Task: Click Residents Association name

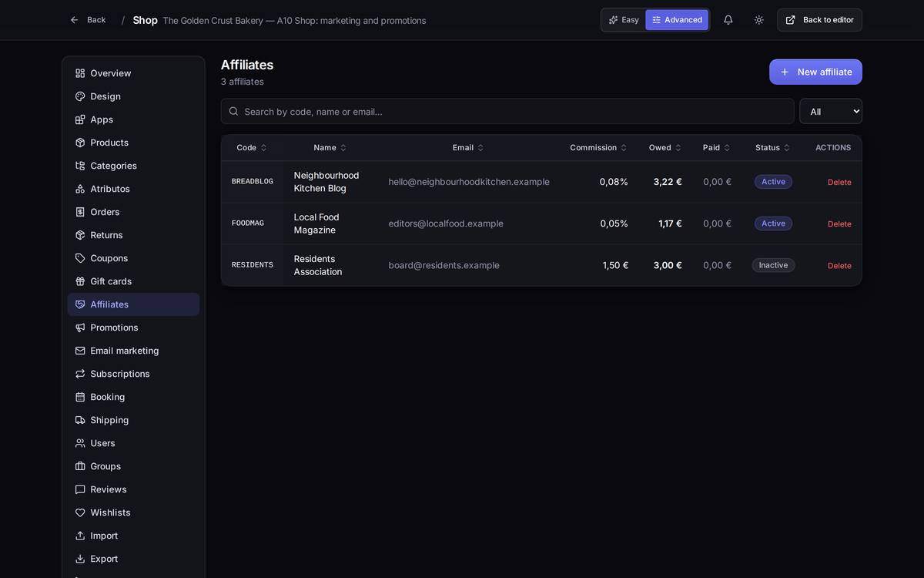Action: tap(318, 265)
